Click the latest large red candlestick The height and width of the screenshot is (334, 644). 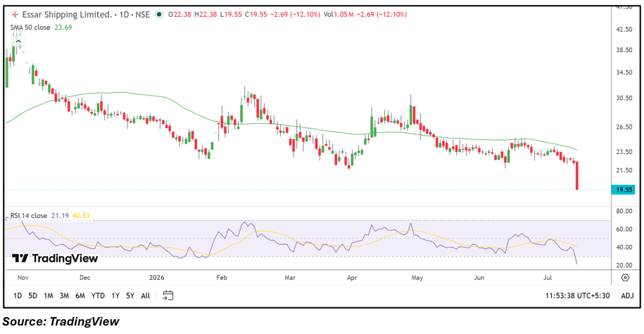(577, 176)
